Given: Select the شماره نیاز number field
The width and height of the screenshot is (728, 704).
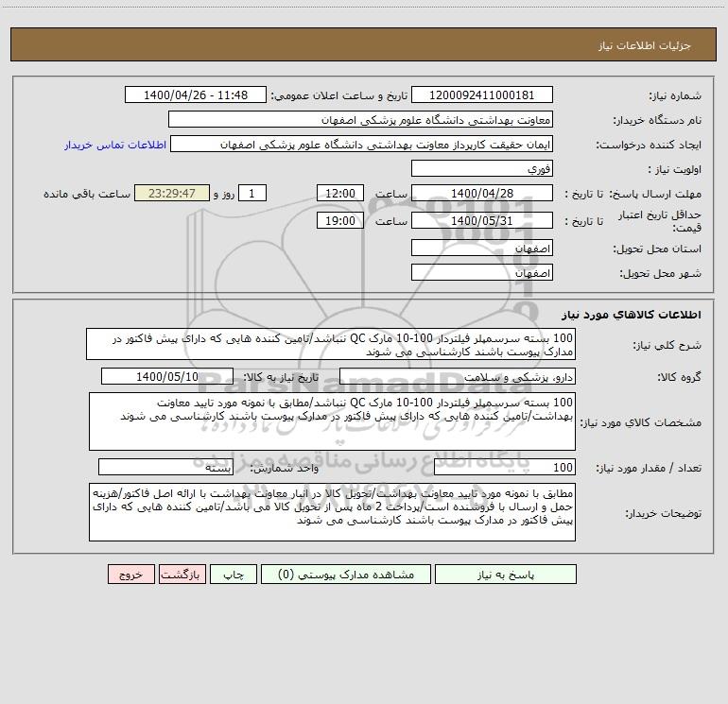Looking at the screenshot, I should [x=482, y=95].
